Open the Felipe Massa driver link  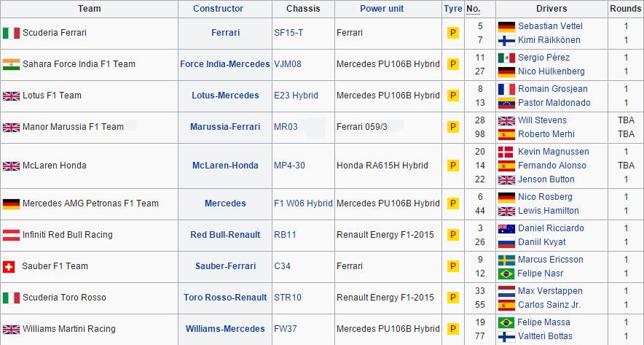click(x=543, y=323)
